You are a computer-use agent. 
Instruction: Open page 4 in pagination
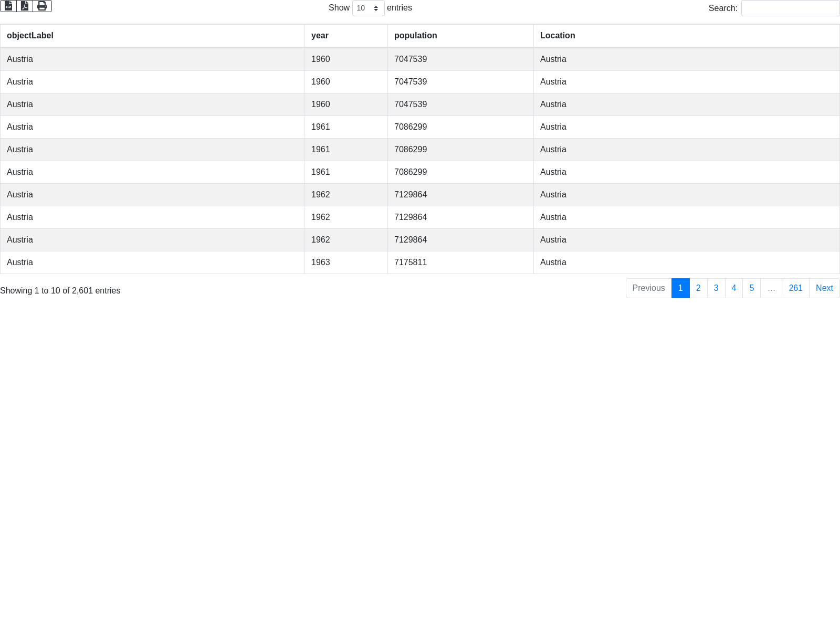[x=734, y=288]
